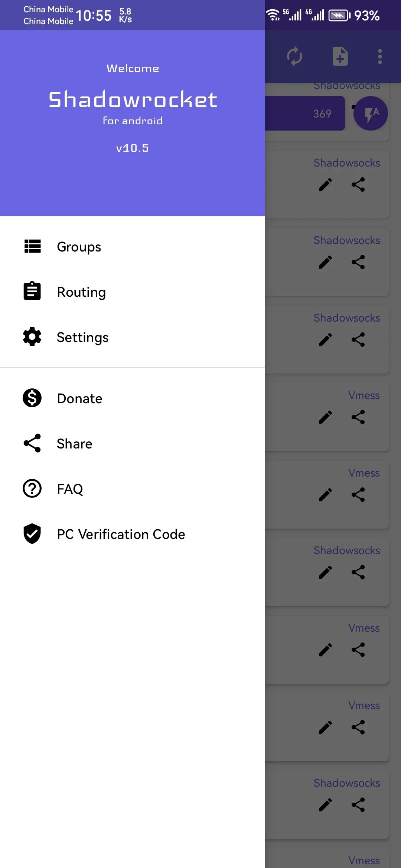Open the three-dot overflow menu

pyautogui.click(x=379, y=56)
